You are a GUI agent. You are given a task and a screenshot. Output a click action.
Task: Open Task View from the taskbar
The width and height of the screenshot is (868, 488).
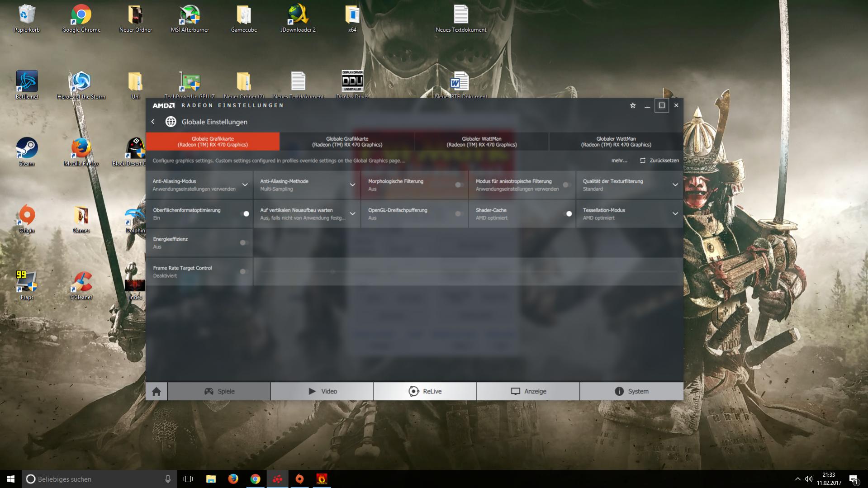coord(188,479)
